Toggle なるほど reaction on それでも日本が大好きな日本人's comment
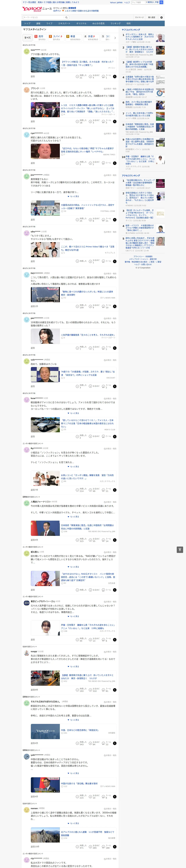The height and width of the screenshot is (868, 186). click(94, 743)
